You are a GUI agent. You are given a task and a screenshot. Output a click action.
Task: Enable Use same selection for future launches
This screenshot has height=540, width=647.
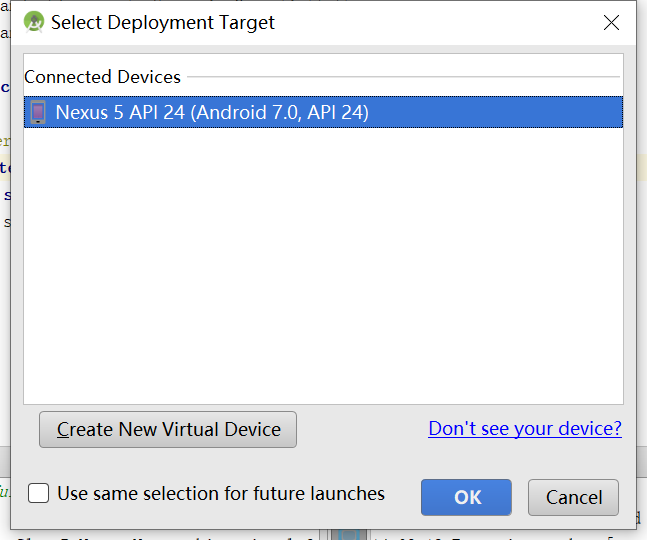[38, 493]
